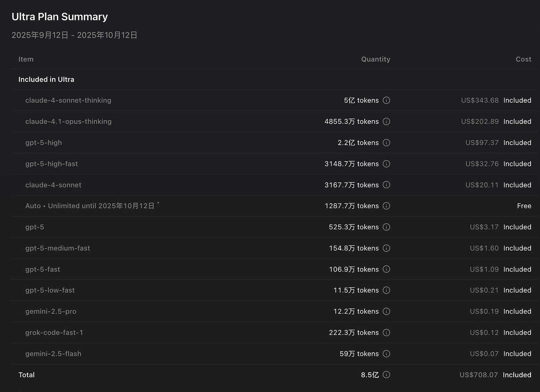Open info icon for Auto row tokens
This screenshot has height=392, width=540.
[x=387, y=206]
